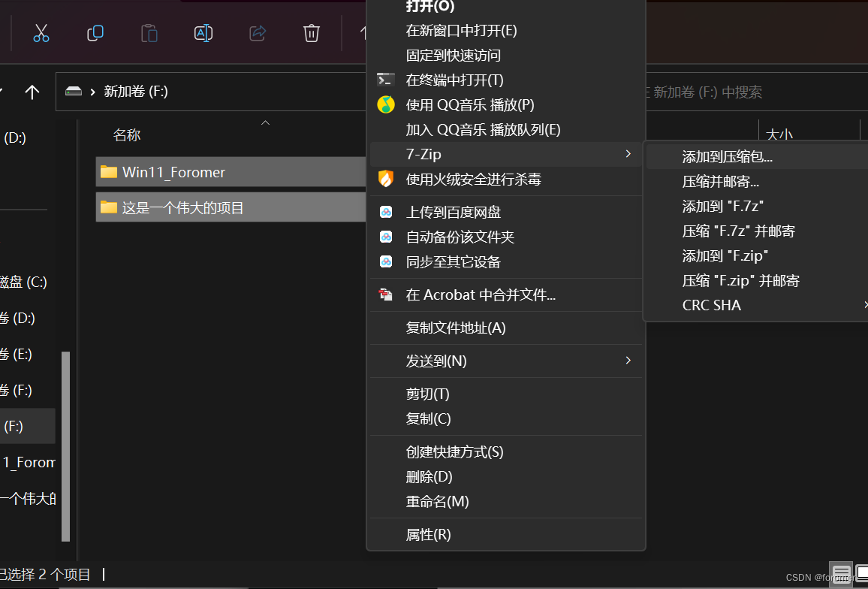Click the Paste clipboard icon in toolbar
Image resolution: width=868 pixels, height=589 pixels.
pyautogui.click(x=149, y=33)
